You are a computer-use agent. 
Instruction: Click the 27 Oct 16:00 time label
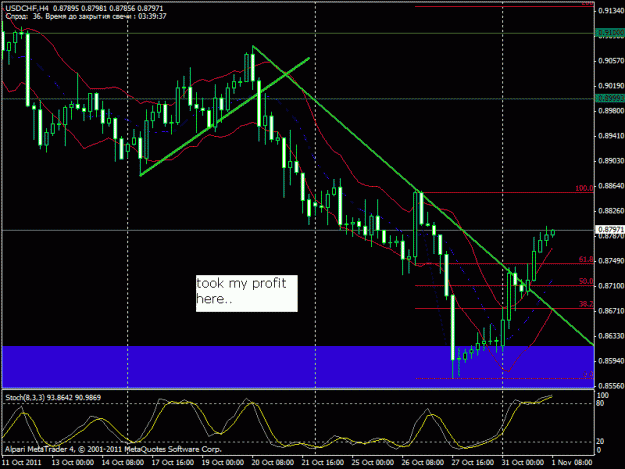472,463
